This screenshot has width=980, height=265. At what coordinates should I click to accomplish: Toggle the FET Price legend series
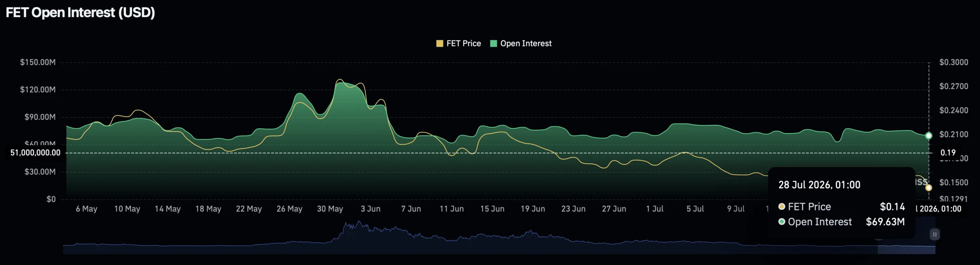(458, 44)
